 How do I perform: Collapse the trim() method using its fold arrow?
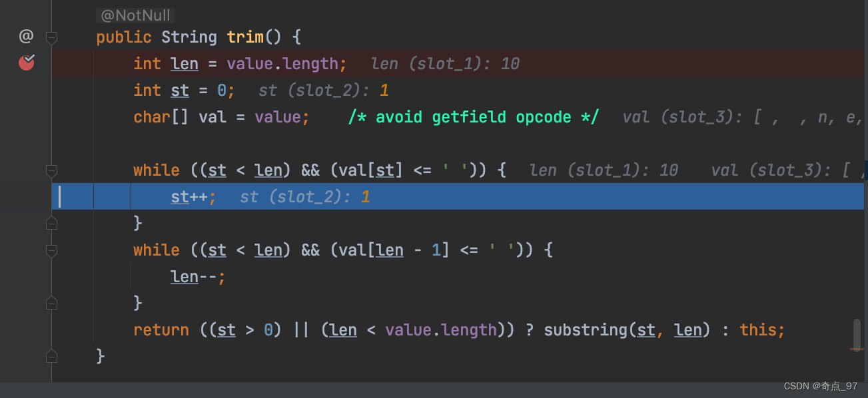[x=51, y=38]
